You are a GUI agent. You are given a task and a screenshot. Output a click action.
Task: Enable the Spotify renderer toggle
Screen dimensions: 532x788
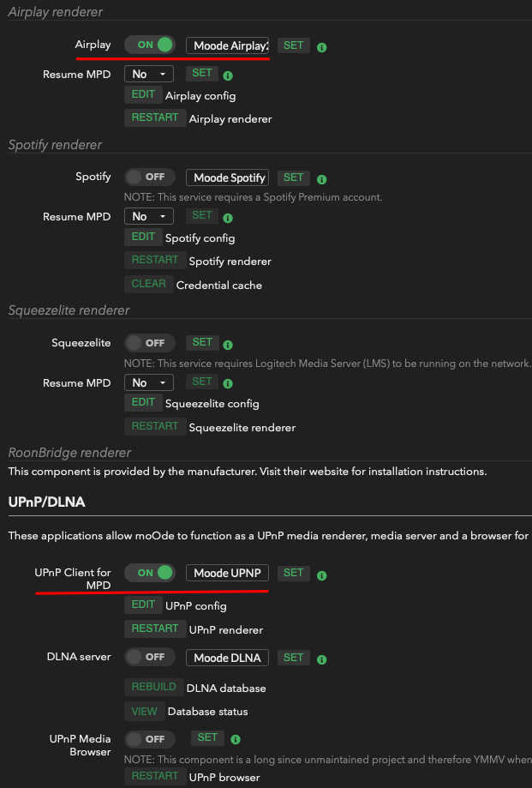[150, 177]
